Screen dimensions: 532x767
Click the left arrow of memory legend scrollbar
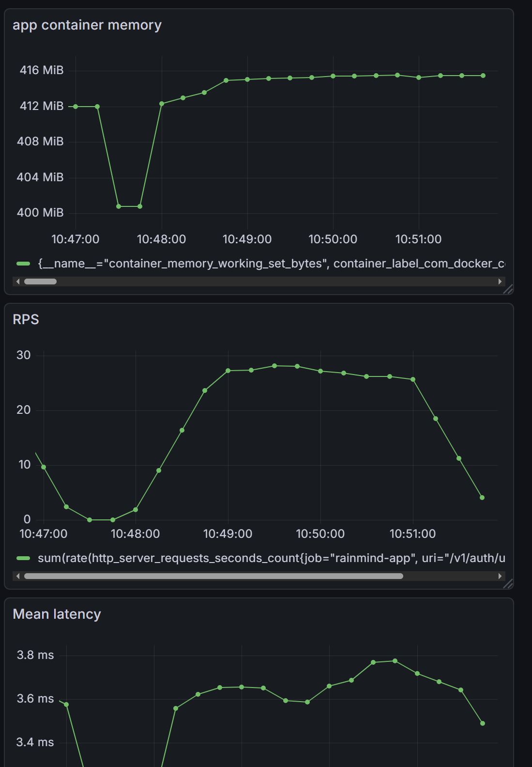point(18,282)
